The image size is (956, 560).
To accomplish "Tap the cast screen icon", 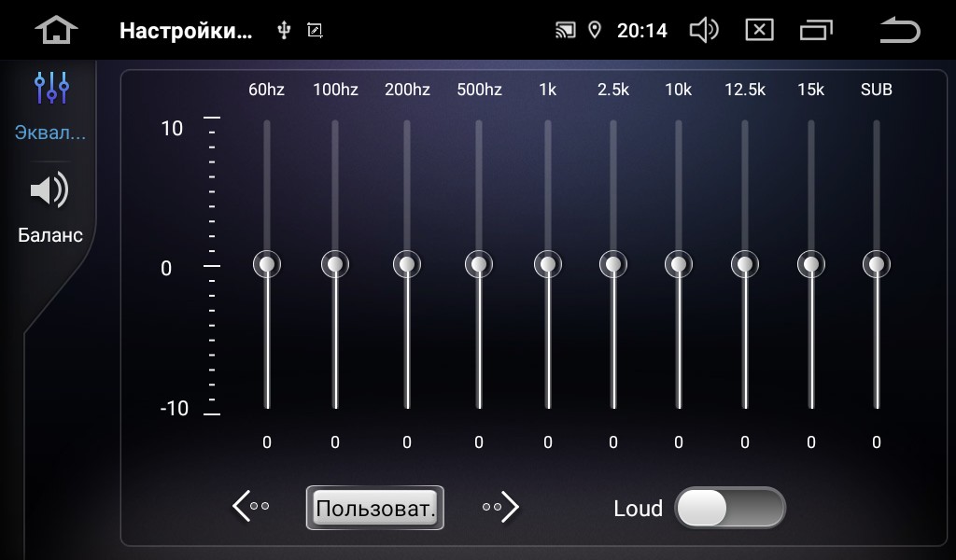I will [x=565, y=31].
